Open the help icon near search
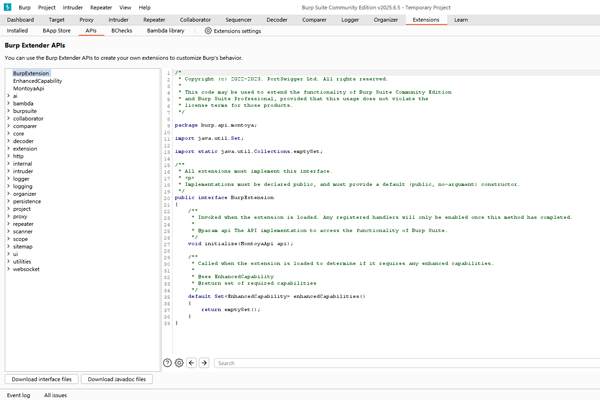The image size is (600, 400). click(167, 363)
